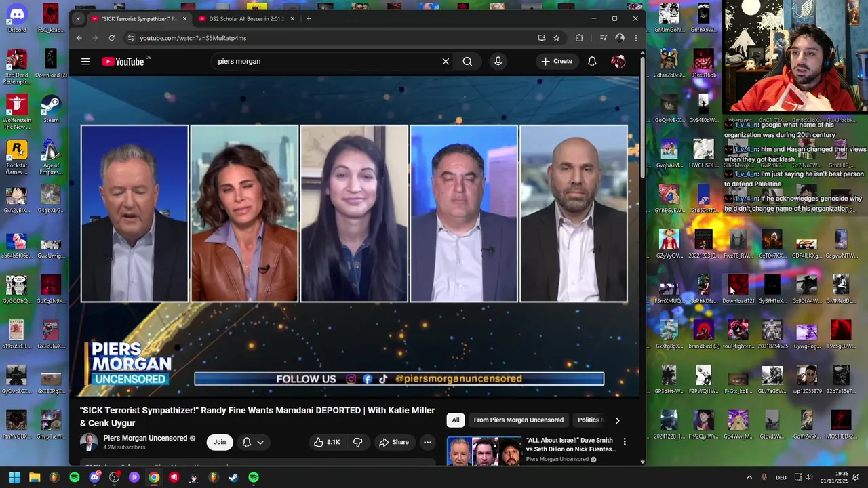This screenshot has width=868, height=488.
Task: Select the All filter chip
Action: point(456,420)
